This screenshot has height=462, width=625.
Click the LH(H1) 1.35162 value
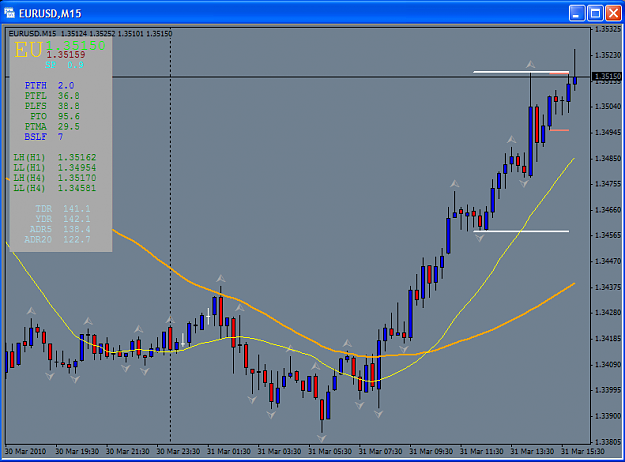pyautogui.click(x=77, y=157)
